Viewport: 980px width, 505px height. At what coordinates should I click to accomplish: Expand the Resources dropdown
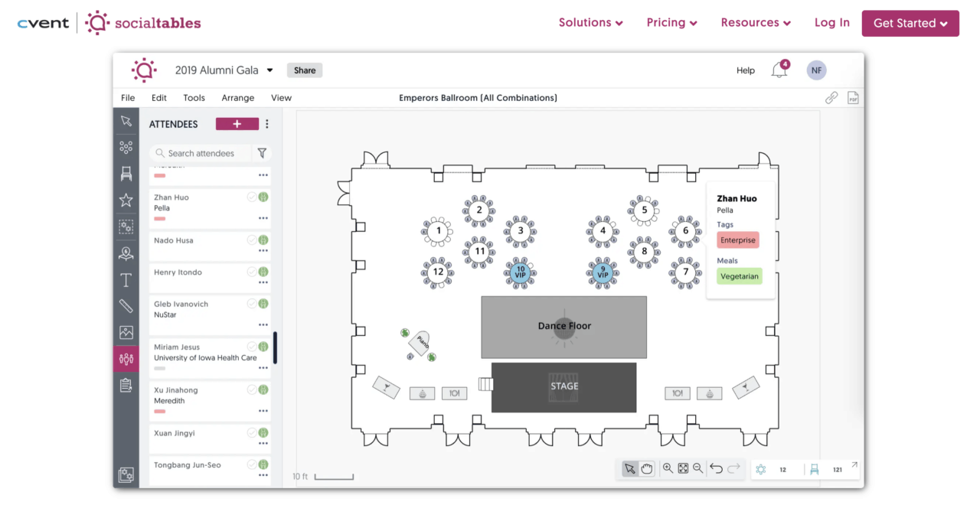(756, 23)
